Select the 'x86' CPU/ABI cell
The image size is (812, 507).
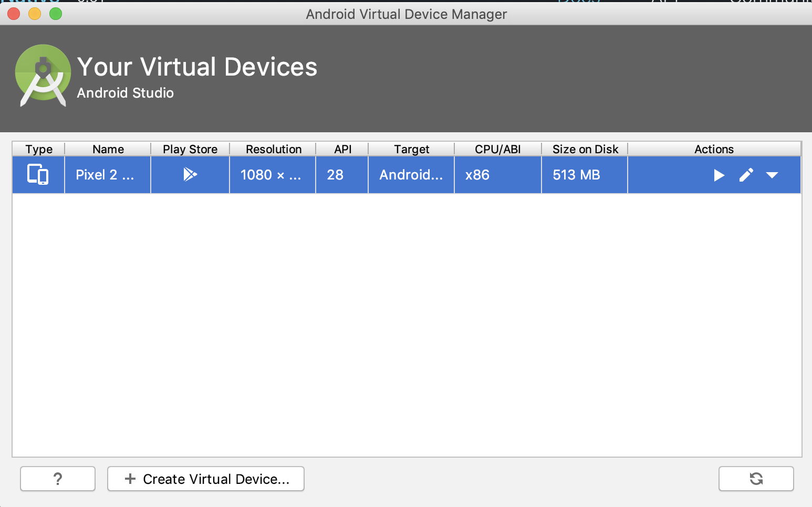(x=498, y=175)
